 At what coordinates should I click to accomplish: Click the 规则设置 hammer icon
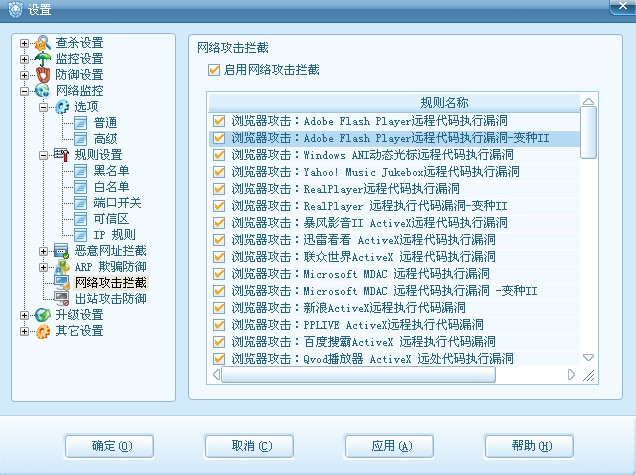[x=62, y=155]
